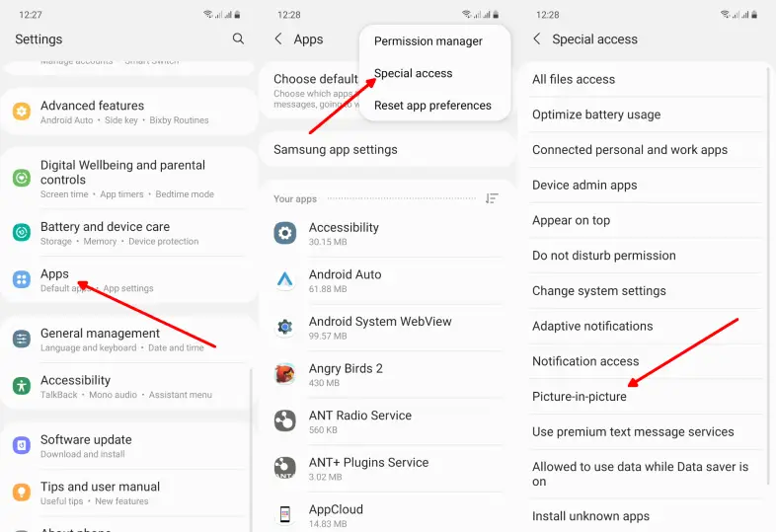The image size is (776, 532).
Task: Tap ANT Radio Service icon
Action: click(285, 420)
